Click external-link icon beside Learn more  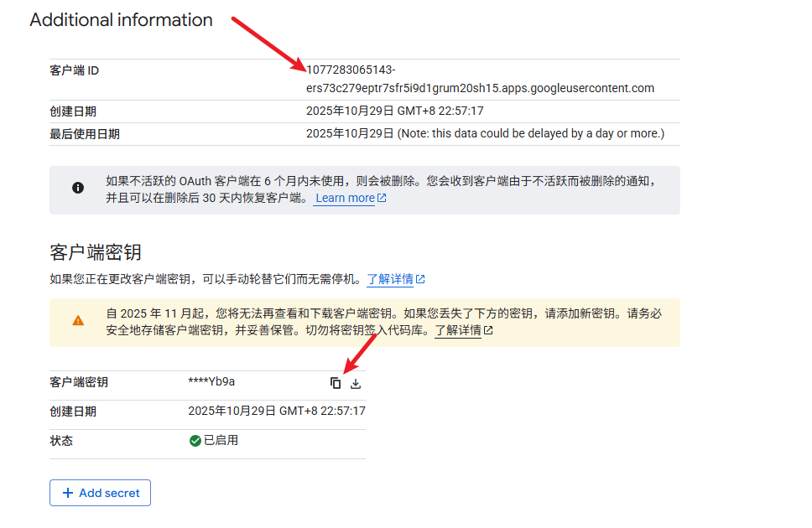(x=382, y=199)
